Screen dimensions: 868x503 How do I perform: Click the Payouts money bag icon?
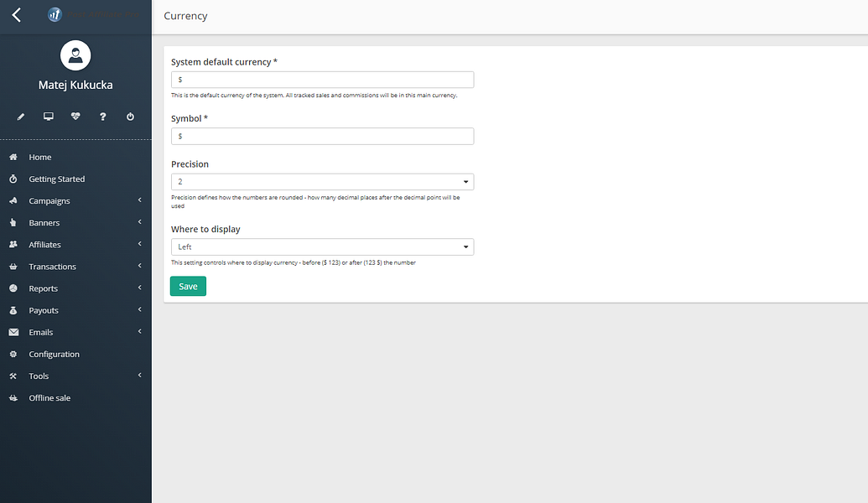click(13, 310)
